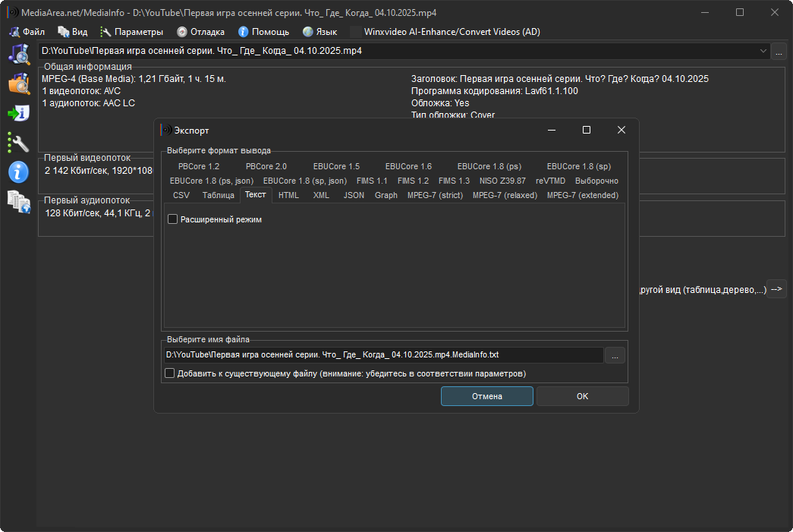793x532 pixels.
Task: Click the View documents sidebar icon
Action: pos(18,201)
